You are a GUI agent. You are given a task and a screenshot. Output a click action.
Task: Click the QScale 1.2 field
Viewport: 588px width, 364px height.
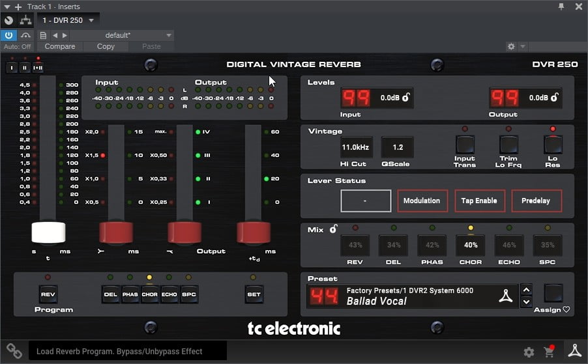tap(398, 147)
